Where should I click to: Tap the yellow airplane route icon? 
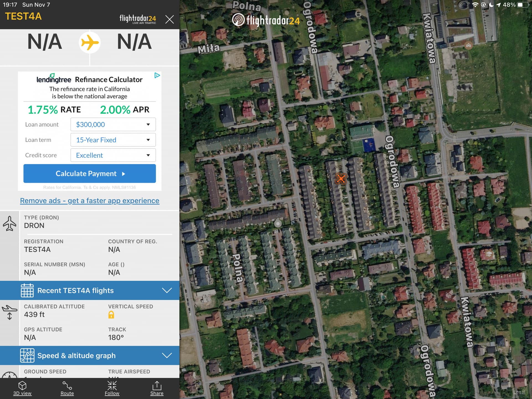[x=89, y=43]
